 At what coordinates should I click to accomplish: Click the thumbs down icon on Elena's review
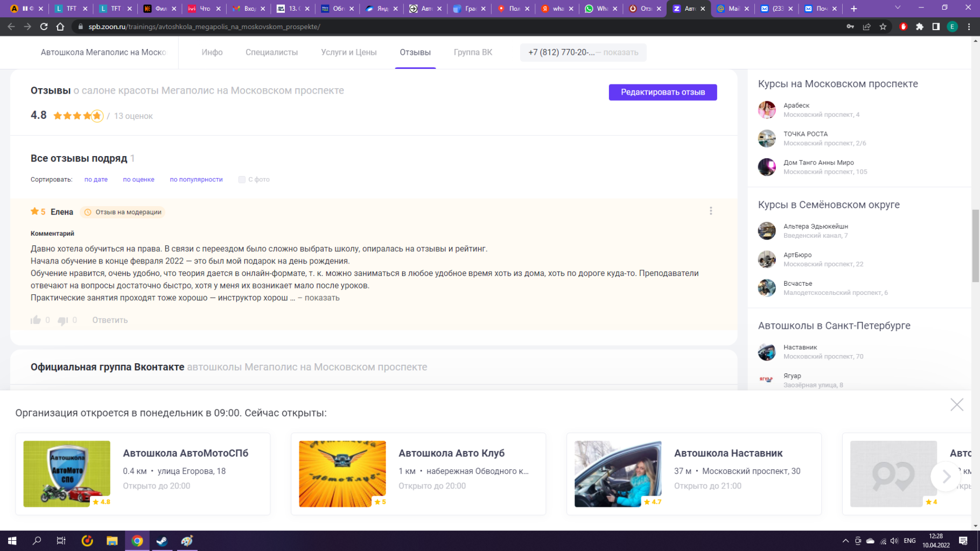(63, 321)
